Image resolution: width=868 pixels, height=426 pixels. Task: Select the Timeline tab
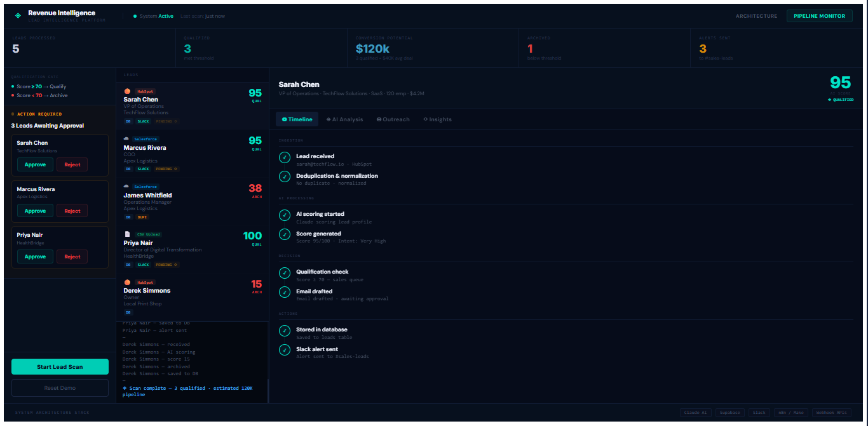297,119
